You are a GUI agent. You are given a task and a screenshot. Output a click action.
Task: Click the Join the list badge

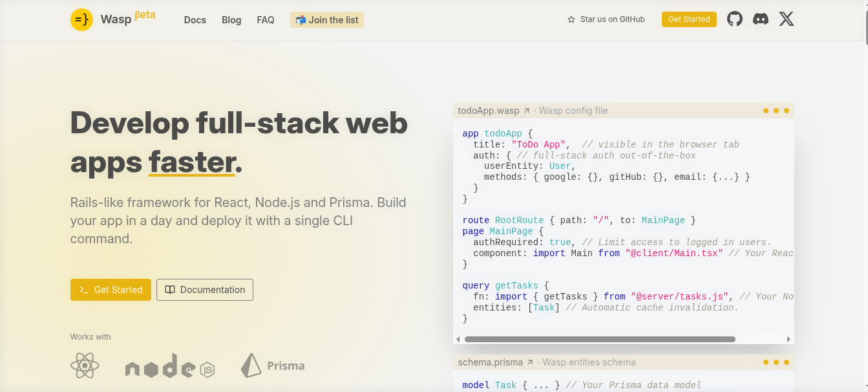[x=327, y=20]
